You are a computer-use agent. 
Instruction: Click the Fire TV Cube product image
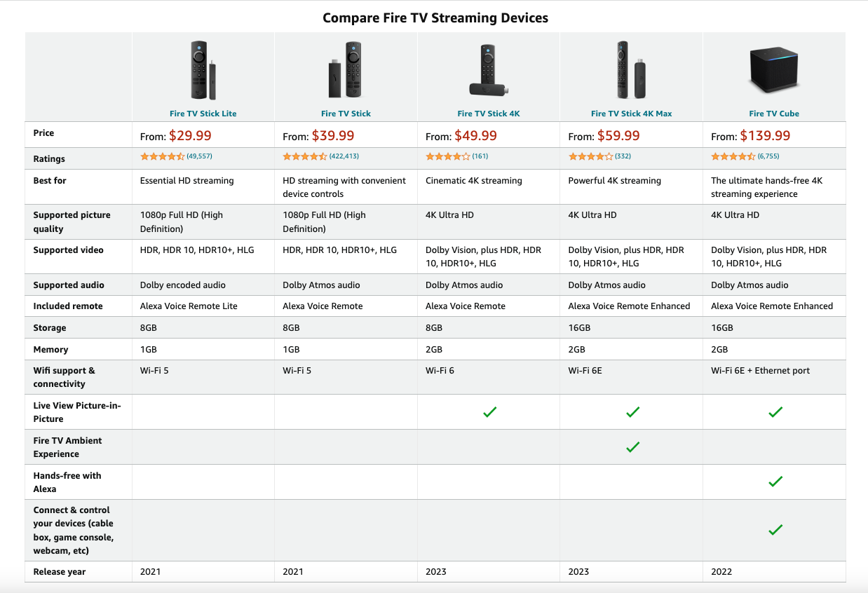[x=774, y=69]
